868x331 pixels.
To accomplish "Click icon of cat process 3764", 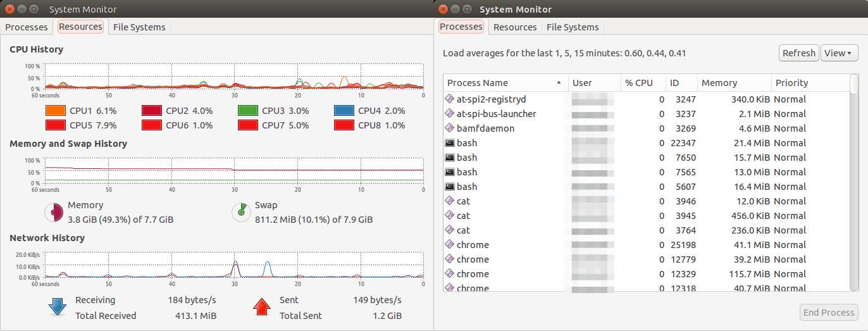I will coord(450,230).
